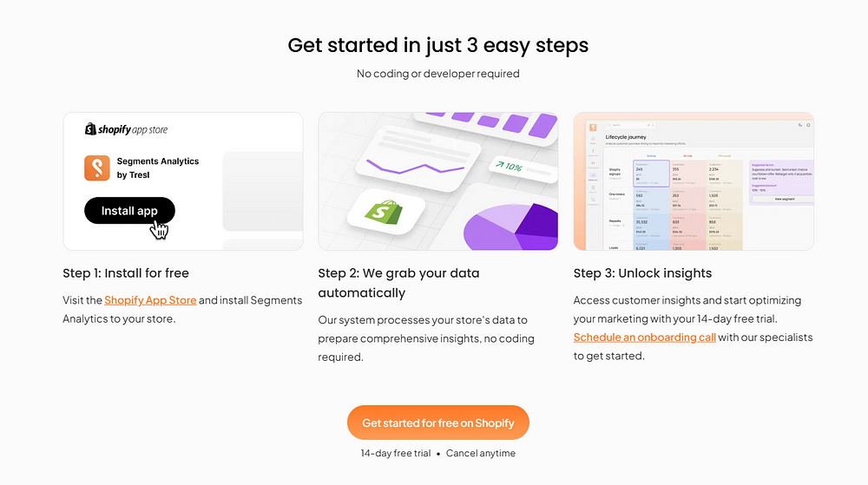The width and height of the screenshot is (868, 485).
Task: Click the Lifecycle journey dashboard screenshot
Action: pos(694,181)
